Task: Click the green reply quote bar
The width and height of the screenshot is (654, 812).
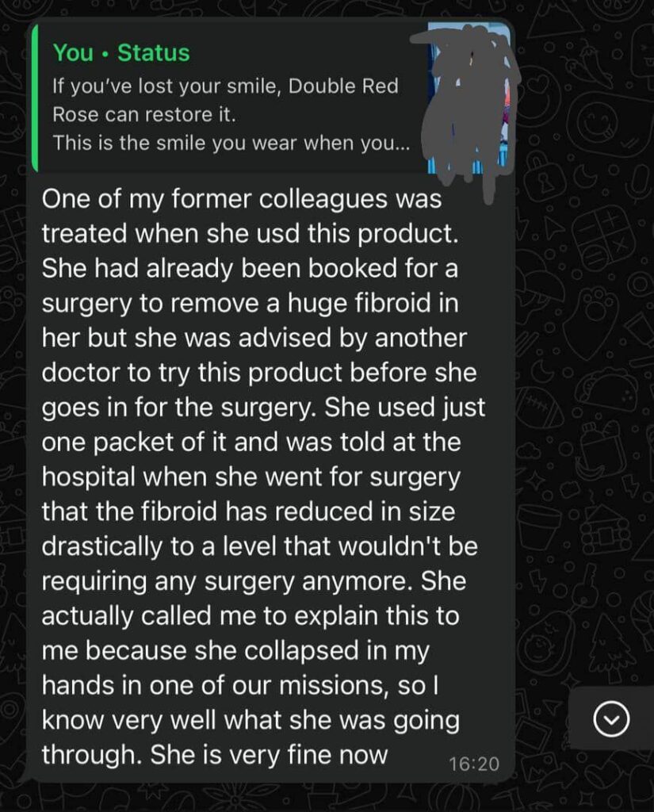Action: point(34,97)
